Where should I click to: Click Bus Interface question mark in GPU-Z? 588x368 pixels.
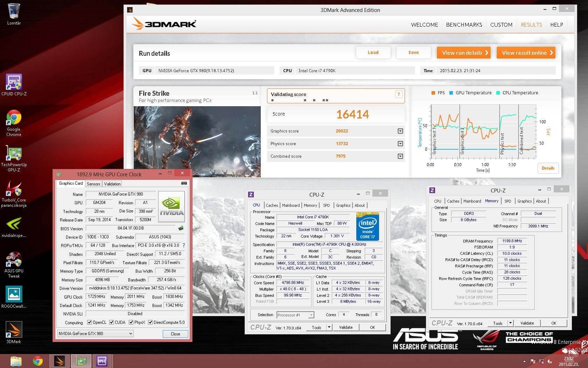[x=184, y=245]
